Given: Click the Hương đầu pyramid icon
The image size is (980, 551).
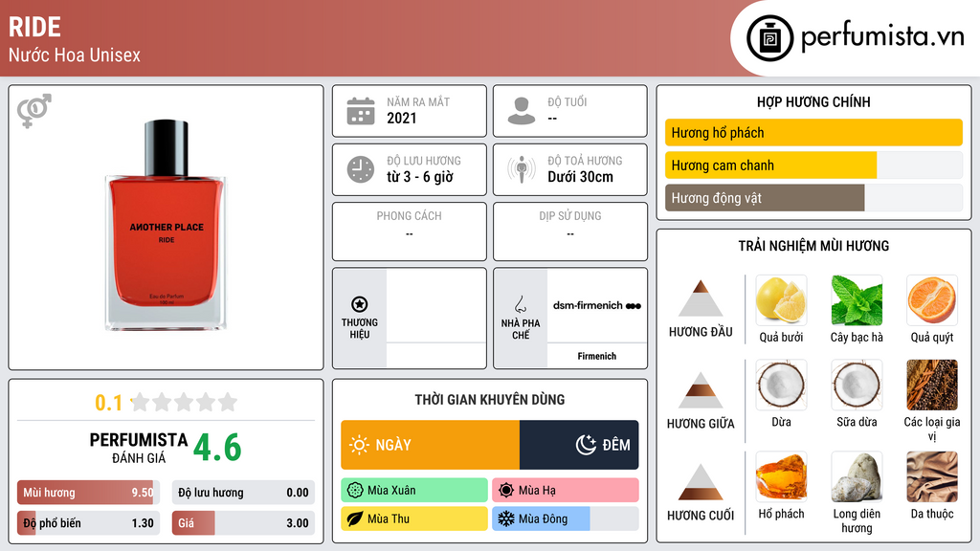Looking at the screenshot, I should 701,298.
